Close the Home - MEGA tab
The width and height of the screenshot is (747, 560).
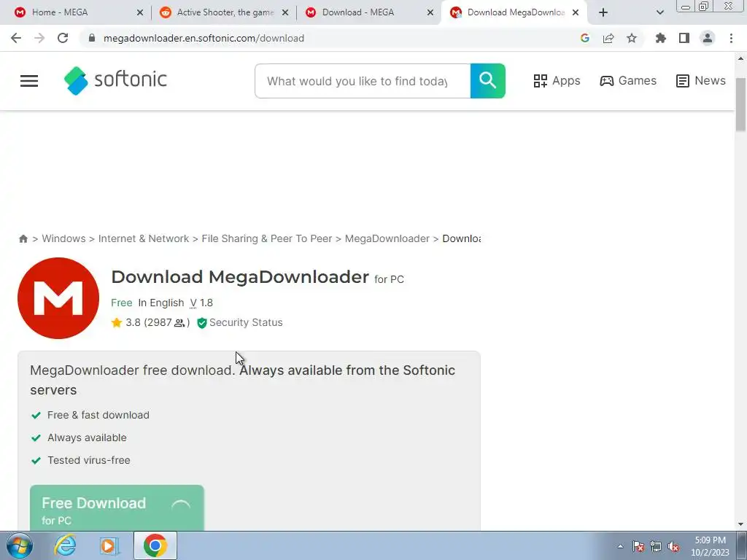tap(140, 12)
